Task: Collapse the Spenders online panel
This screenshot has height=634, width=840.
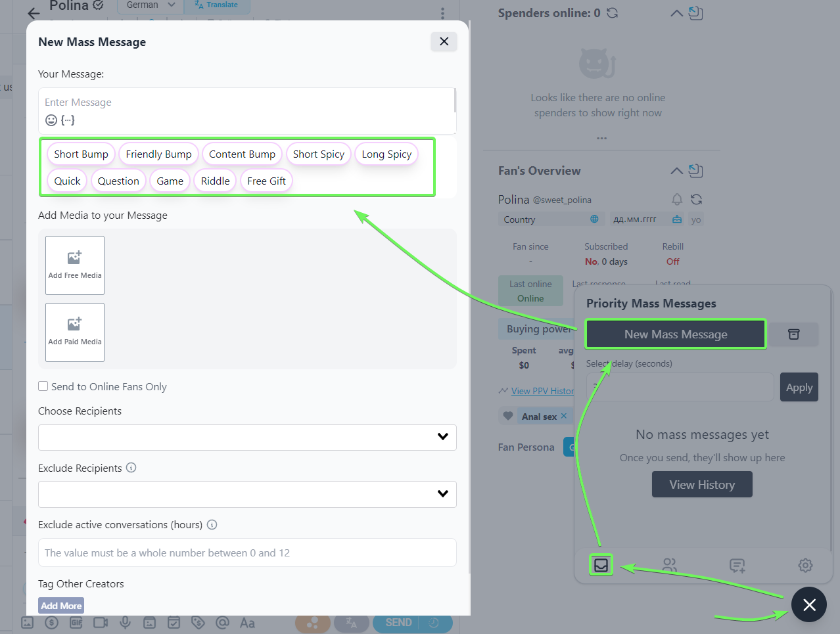Action: (x=676, y=13)
